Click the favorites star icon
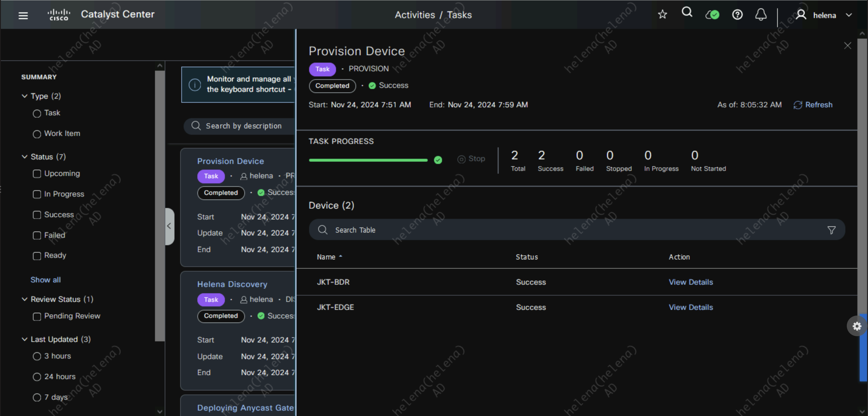The height and width of the screenshot is (416, 868). coord(662,15)
